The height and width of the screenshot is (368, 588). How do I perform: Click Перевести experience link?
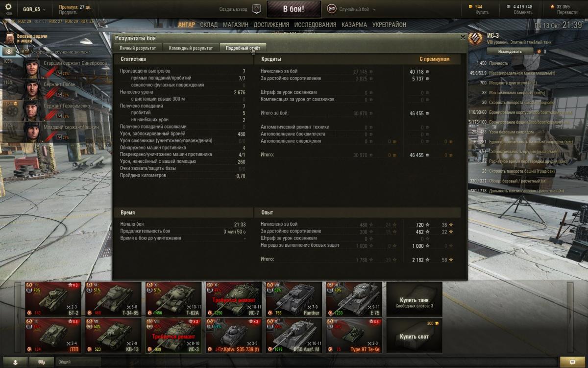click(x=567, y=13)
